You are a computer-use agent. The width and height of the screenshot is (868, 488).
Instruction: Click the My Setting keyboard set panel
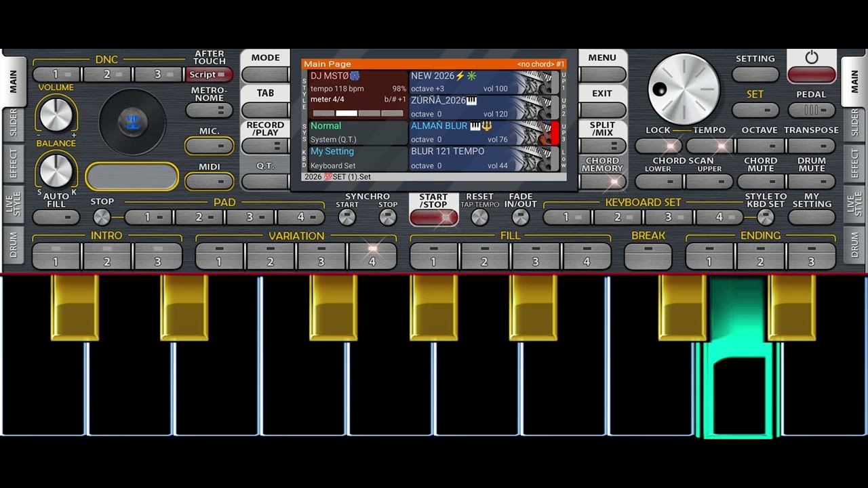pyautogui.click(x=359, y=159)
